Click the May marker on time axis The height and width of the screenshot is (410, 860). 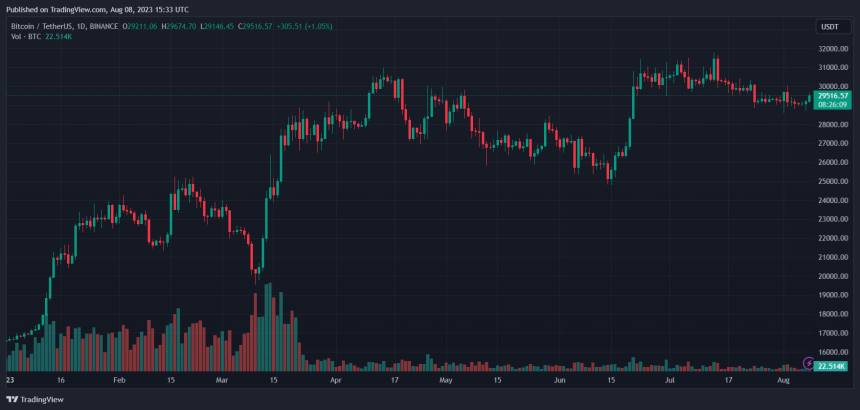(x=445, y=381)
